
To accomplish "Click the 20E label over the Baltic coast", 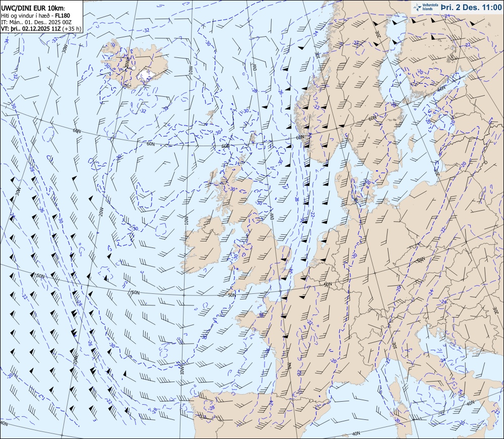I will (x=437, y=172).
